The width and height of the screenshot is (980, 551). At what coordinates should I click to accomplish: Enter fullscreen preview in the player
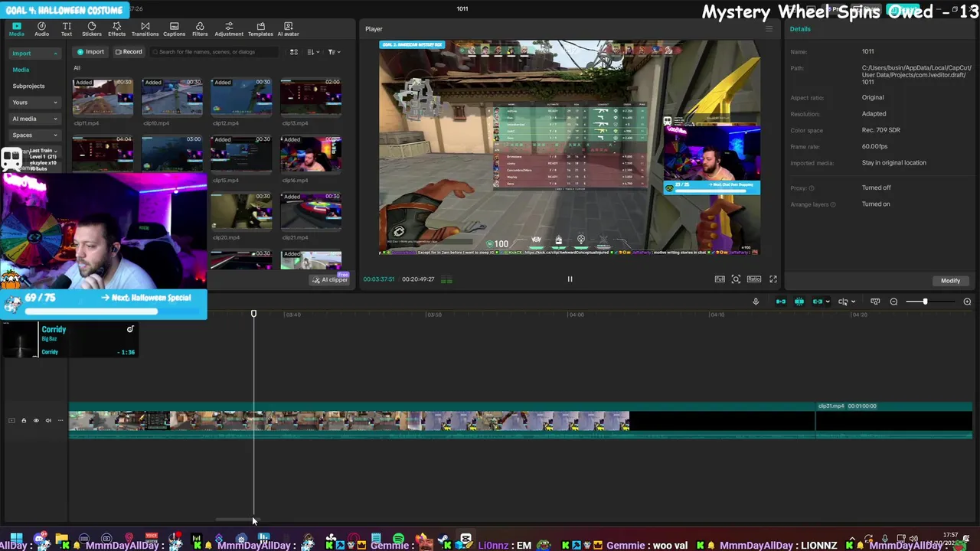[773, 279]
